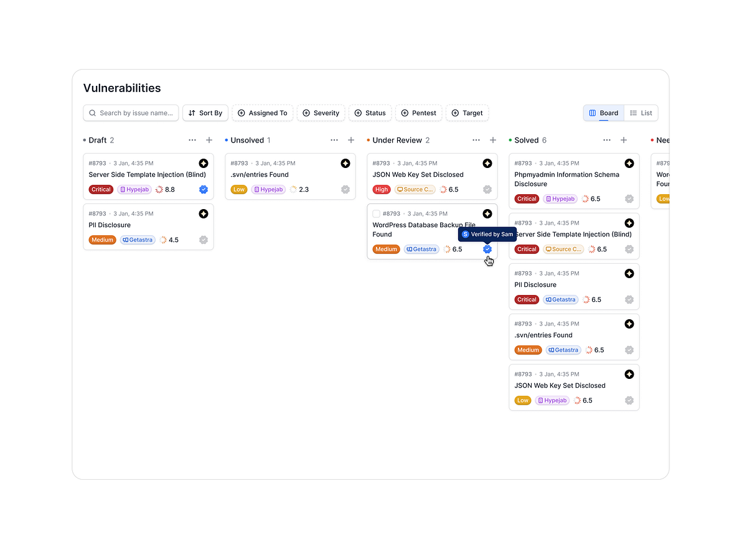Switch to Board view

coord(603,113)
